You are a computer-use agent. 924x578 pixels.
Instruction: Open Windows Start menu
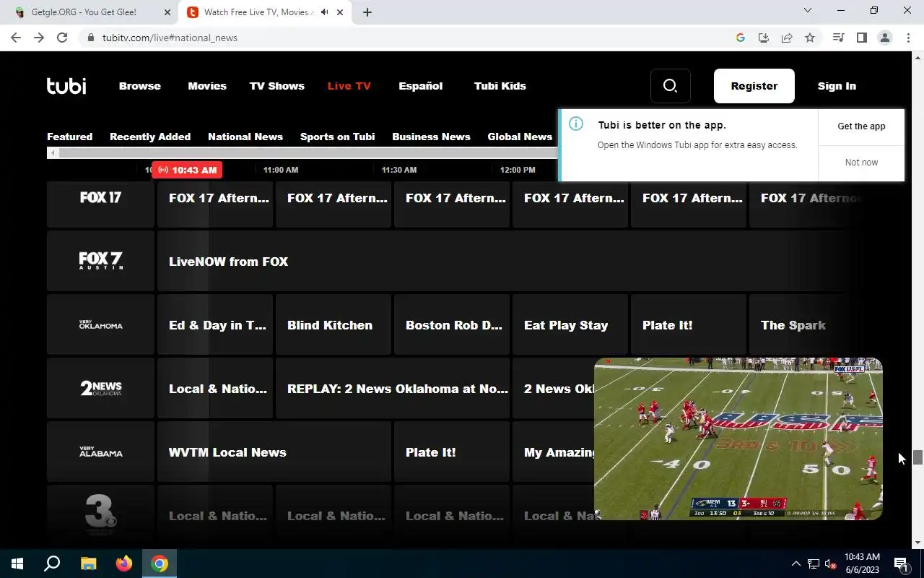click(x=17, y=564)
